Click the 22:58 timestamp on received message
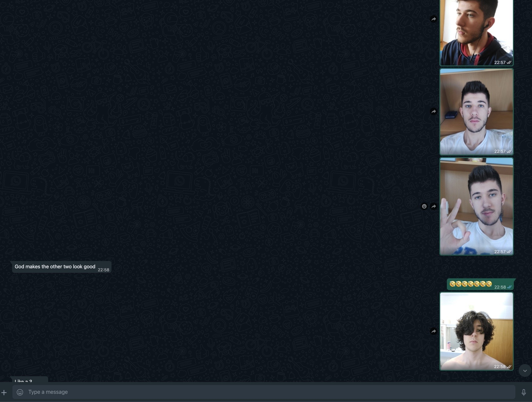This screenshot has height=402, width=532. 103,270
